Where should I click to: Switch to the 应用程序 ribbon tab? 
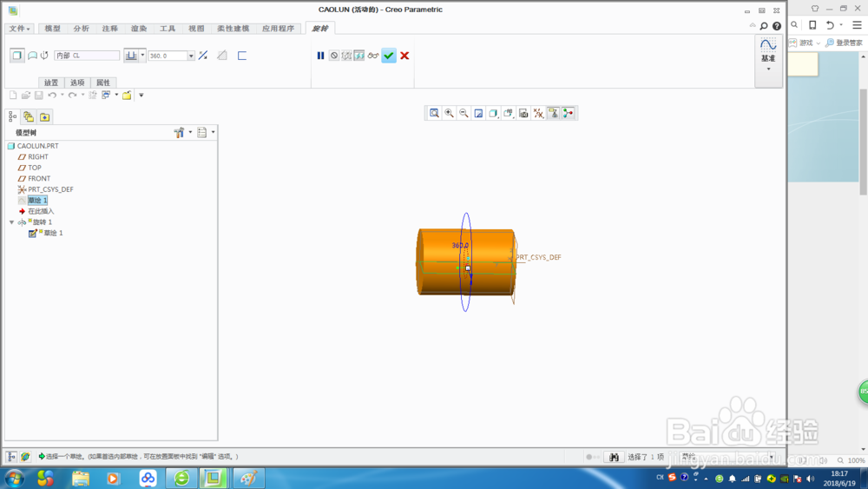click(x=279, y=29)
